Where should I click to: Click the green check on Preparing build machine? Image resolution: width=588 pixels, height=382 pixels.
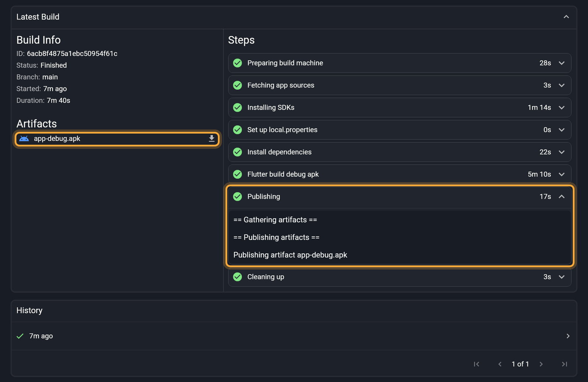pos(238,63)
